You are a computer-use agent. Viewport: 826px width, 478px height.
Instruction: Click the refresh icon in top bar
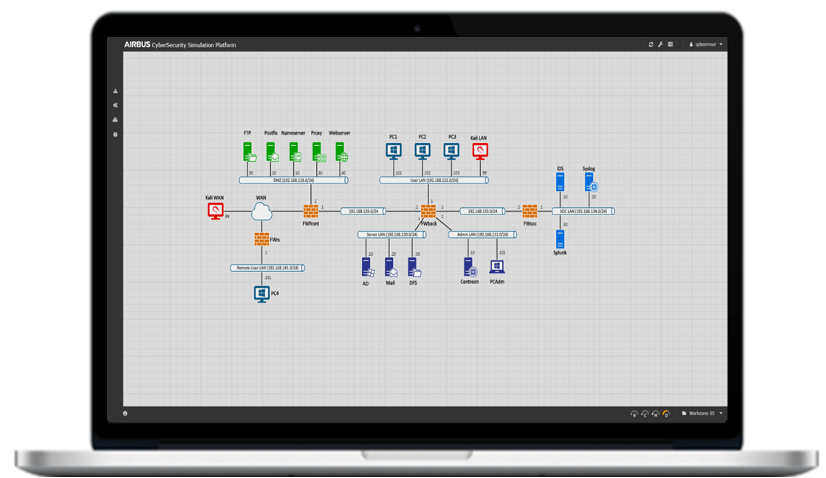click(650, 45)
